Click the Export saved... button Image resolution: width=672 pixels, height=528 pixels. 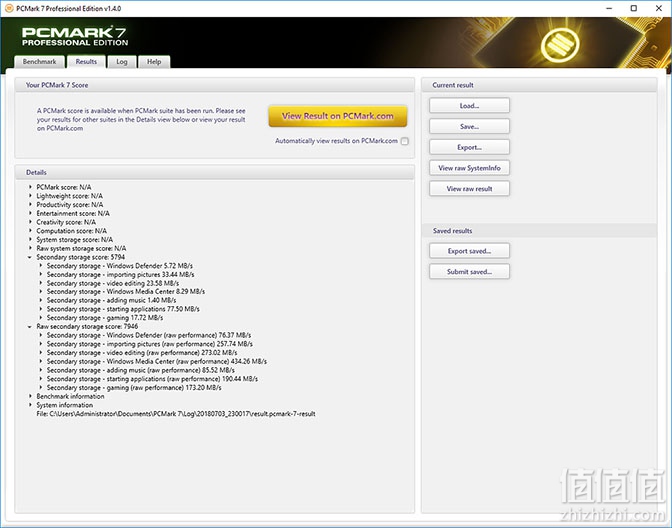click(469, 251)
